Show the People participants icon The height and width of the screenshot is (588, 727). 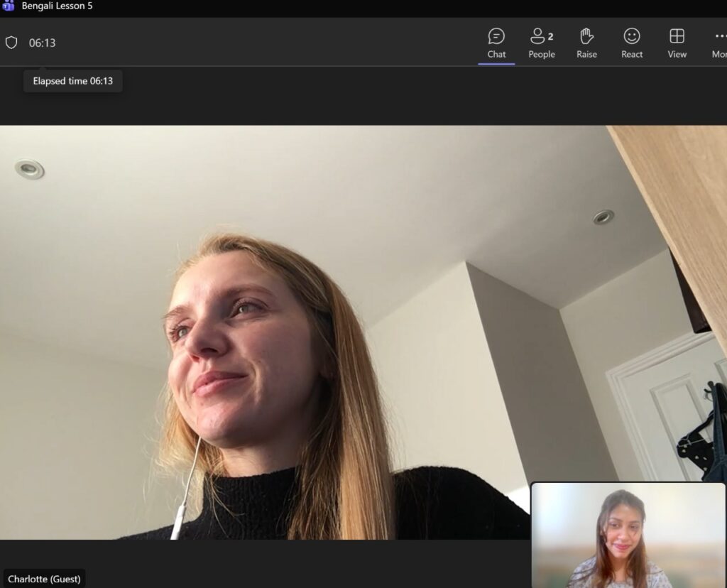point(537,36)
